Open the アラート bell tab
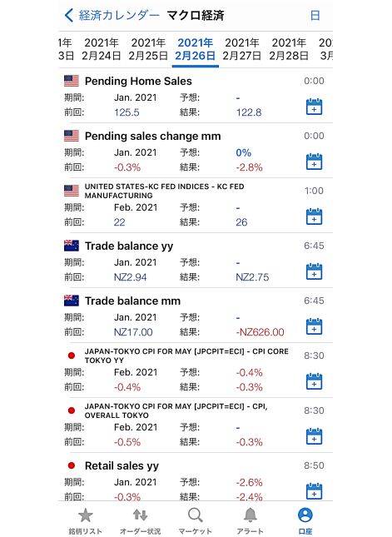 (x=251, y=521)
